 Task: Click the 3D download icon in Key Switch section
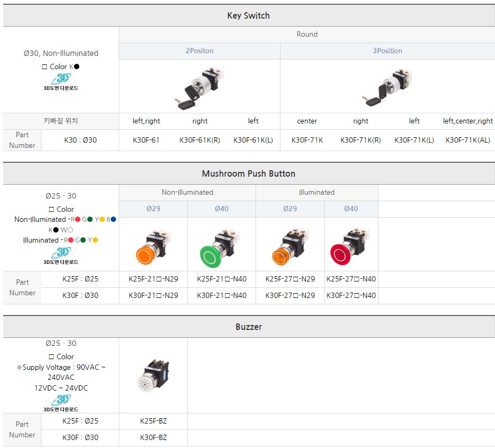click(61, 82)
